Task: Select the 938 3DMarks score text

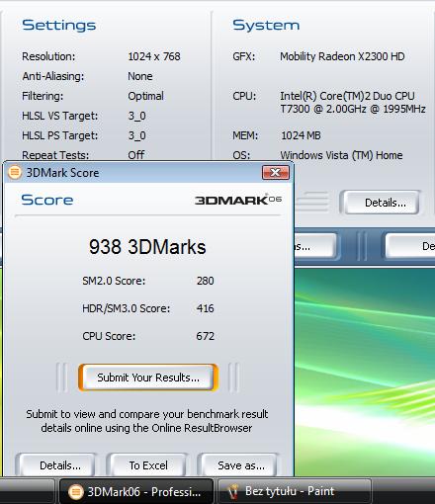Action: 147,247
